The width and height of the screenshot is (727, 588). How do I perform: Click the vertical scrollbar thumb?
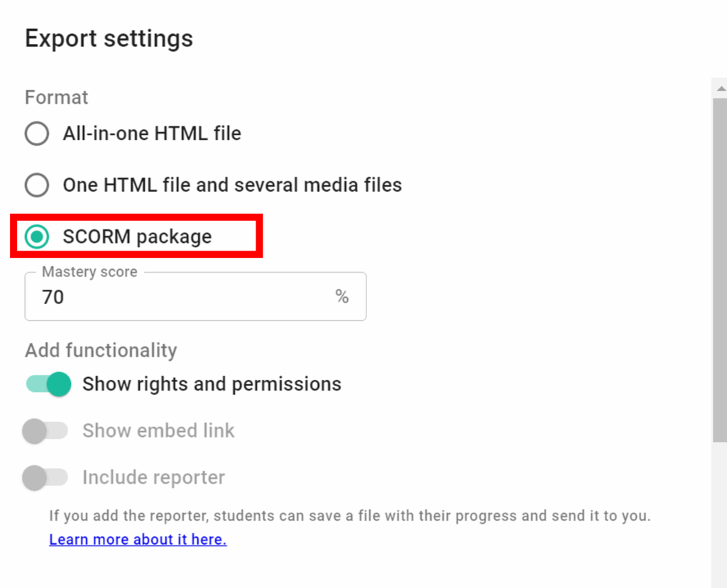tap(719, 270)
